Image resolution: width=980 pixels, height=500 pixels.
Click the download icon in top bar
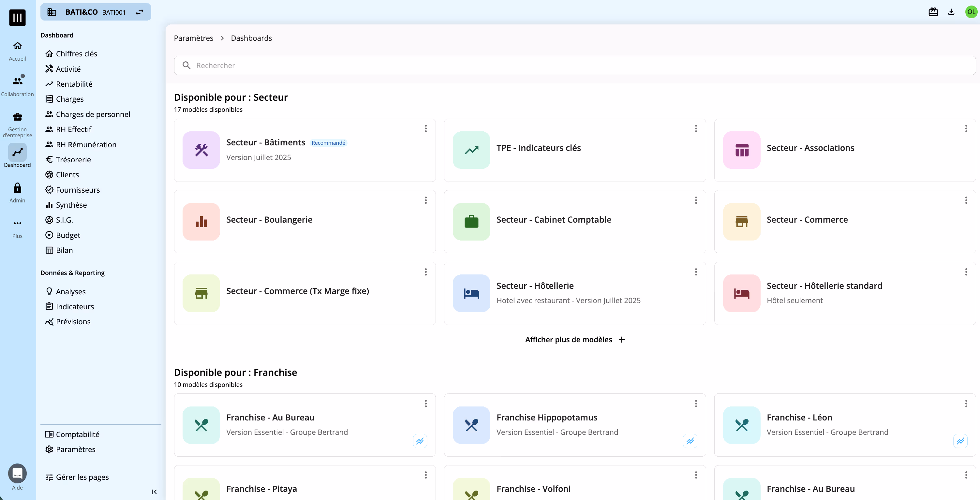(951, 12)
